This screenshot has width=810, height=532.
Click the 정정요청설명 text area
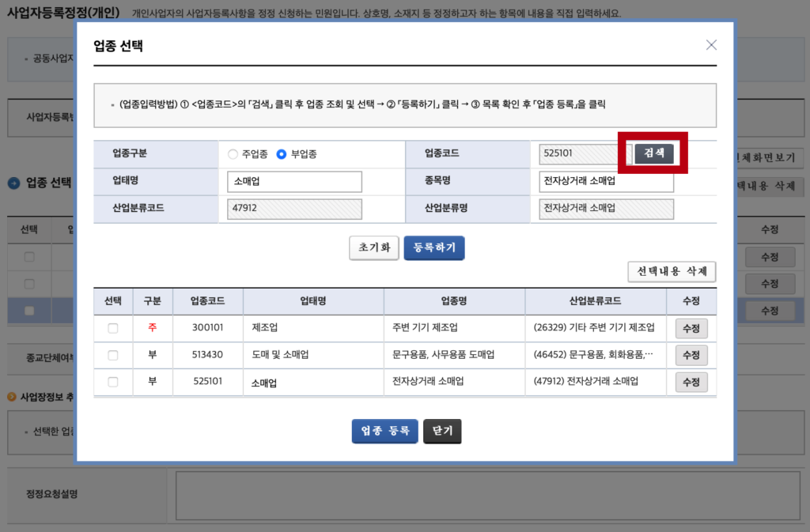[489, 496]
